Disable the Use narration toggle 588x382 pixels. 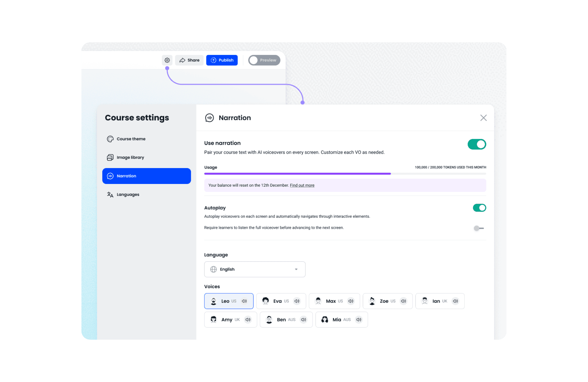(477, 144)
